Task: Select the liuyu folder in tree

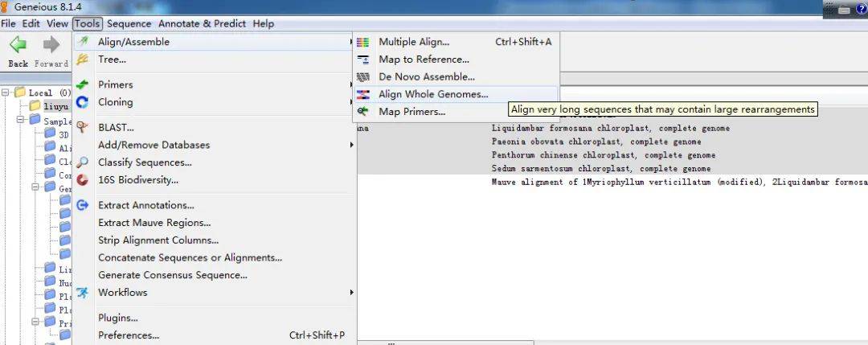Action: pyautogui.click(x=55, y=106)
